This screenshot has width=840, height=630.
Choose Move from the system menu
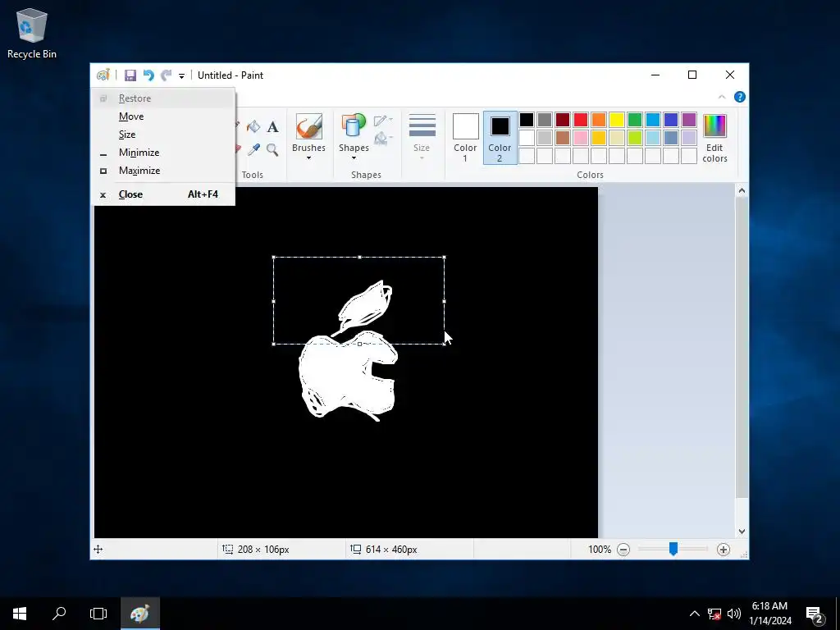tap(163, 116)
